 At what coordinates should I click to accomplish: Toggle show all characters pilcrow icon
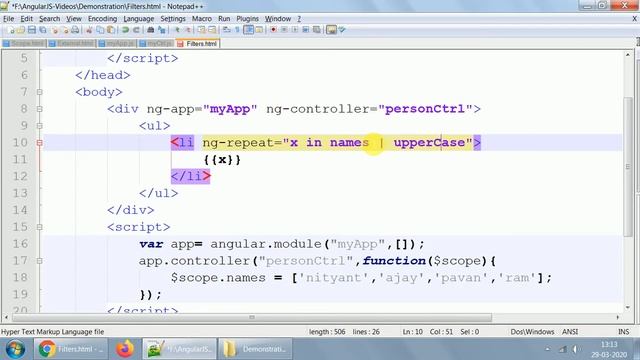click(x=237, y=30)
